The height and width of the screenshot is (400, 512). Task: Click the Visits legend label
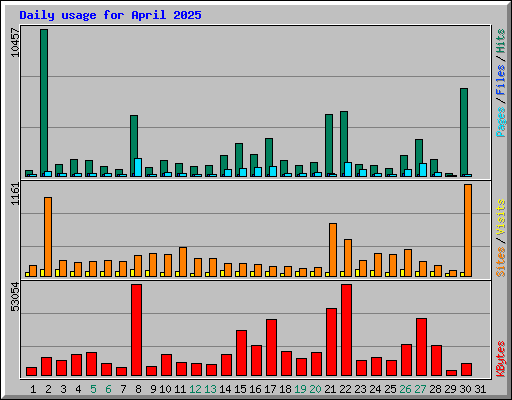coord(501,217)
